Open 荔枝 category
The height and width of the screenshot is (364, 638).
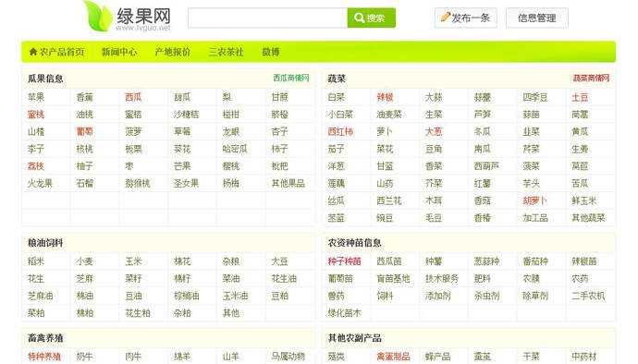[x=36, y=166]
